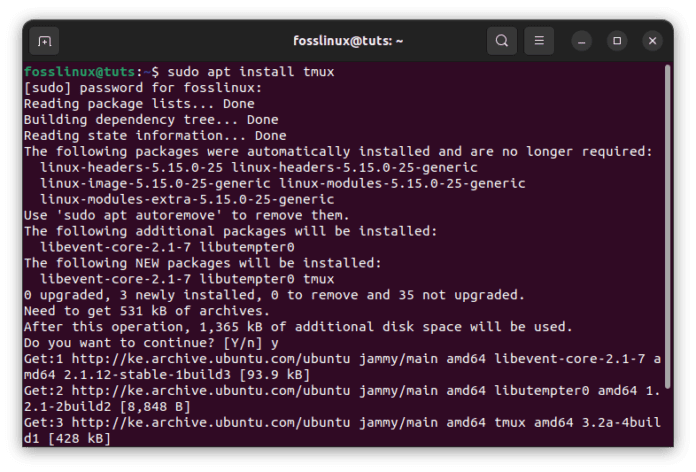Click the green fosslinux@tuts prompt text
The image size is (696, 472).
pos(79,71)
